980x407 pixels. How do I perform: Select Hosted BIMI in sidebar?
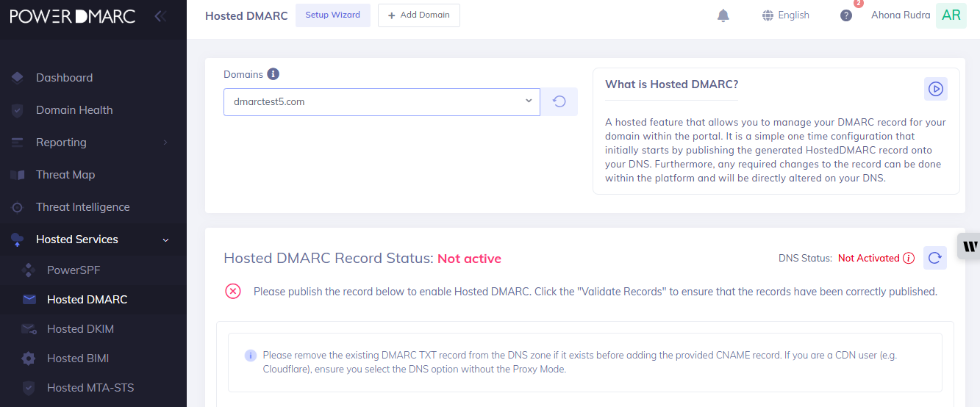tap(78, 359)
